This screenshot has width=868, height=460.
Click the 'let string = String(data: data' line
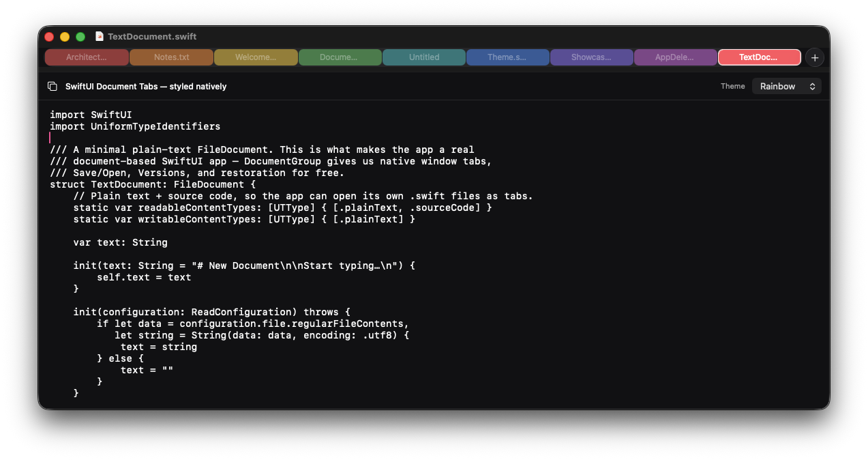click(x=262, y=335)
